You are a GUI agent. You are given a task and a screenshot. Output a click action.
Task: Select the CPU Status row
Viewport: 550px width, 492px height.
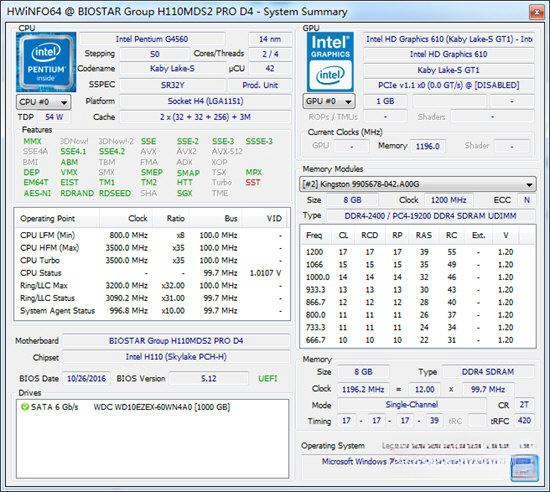click(152, 273)
